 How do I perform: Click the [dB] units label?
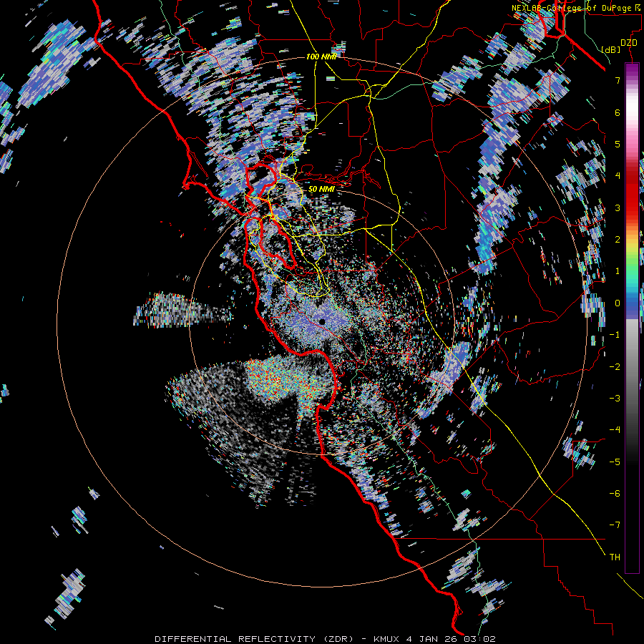click(x=611, y=49)
